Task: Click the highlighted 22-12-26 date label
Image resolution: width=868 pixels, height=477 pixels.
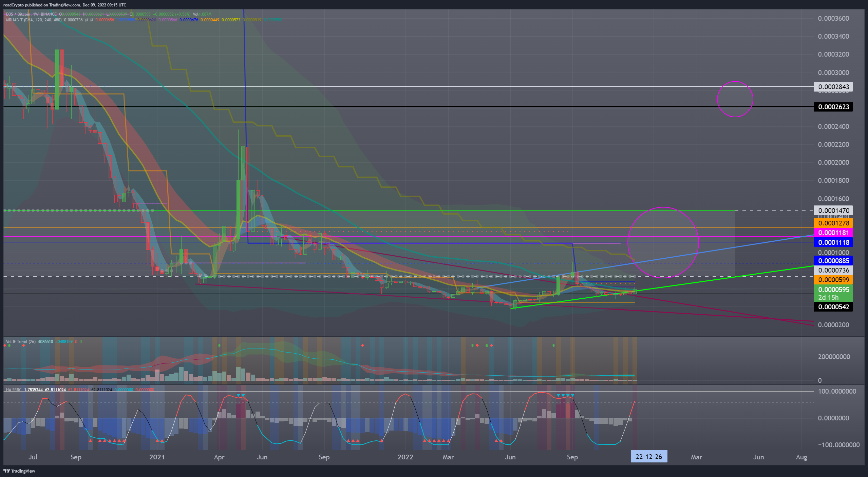Action: pyautogui.click(x=648, y=457)
